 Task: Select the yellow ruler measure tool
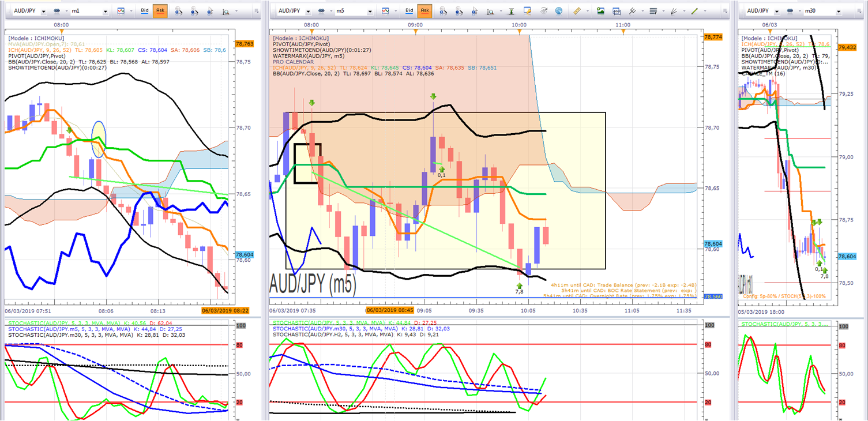point(577,11)
